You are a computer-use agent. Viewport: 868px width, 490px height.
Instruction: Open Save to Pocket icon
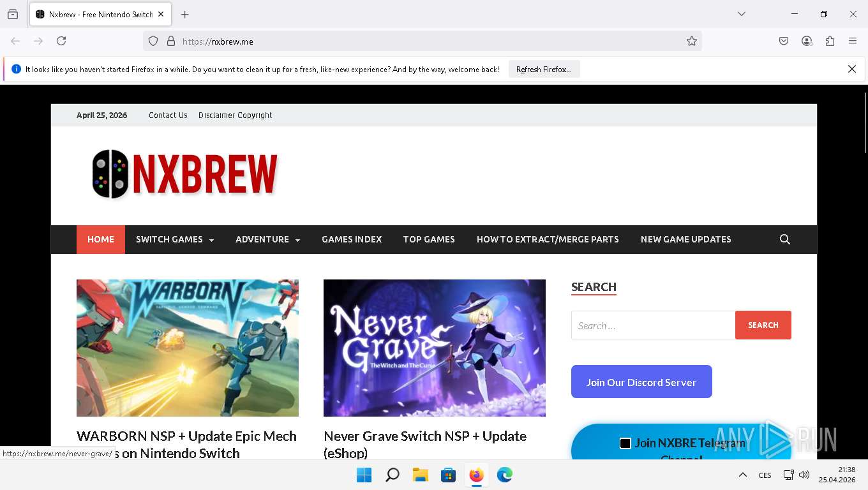pos(784,41)
